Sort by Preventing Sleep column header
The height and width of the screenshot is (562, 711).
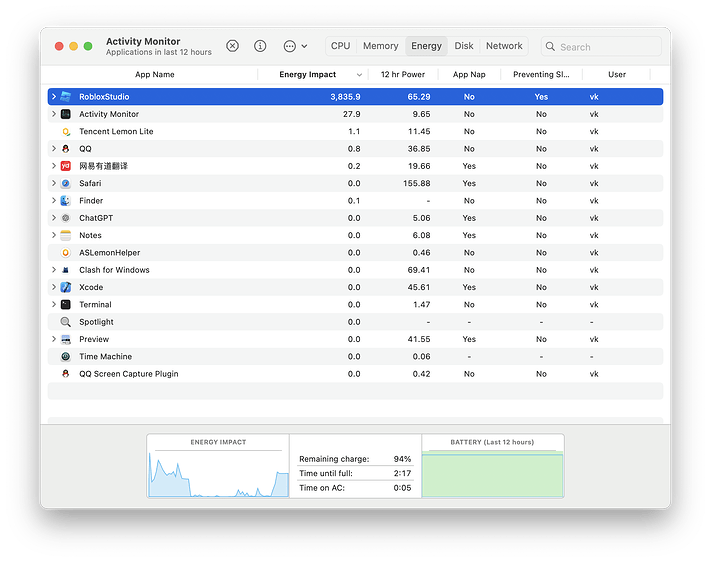(541, 74)
